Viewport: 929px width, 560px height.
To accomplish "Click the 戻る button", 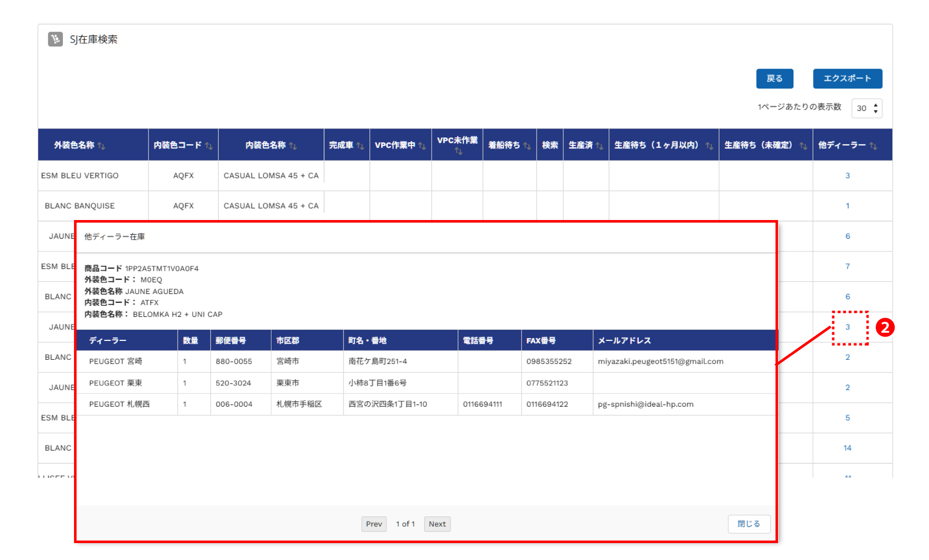I will tap(774, 78).
